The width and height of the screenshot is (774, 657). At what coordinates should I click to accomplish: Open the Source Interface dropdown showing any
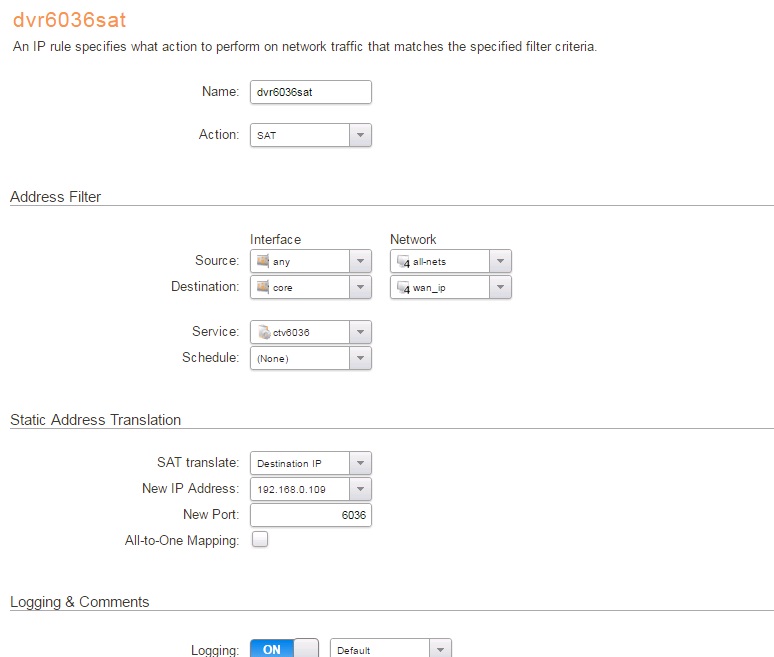(310, 261)
